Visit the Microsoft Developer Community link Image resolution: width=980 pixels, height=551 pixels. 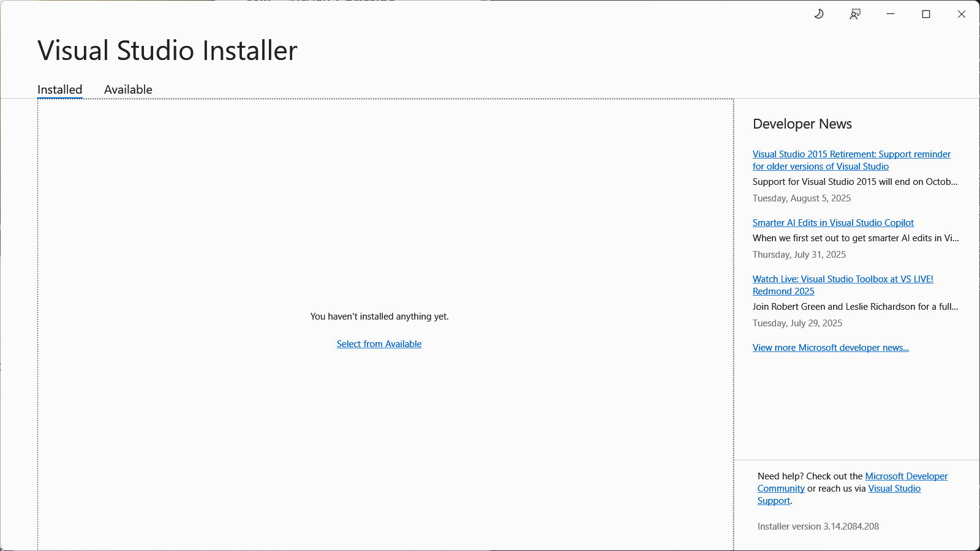click(906, 476)
